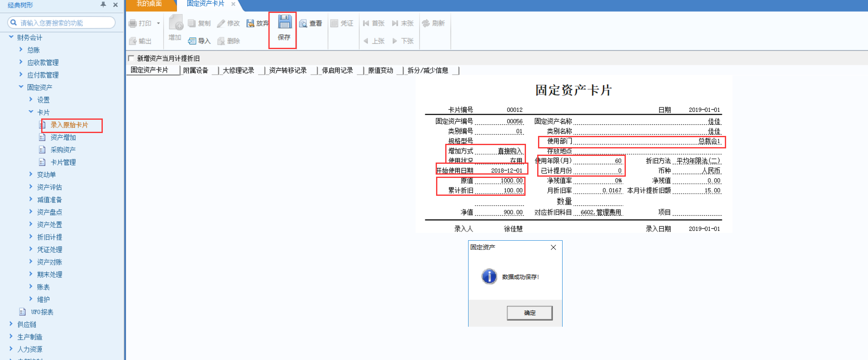Click the Export (输出) toolbar icon

(x=133, y=41)
